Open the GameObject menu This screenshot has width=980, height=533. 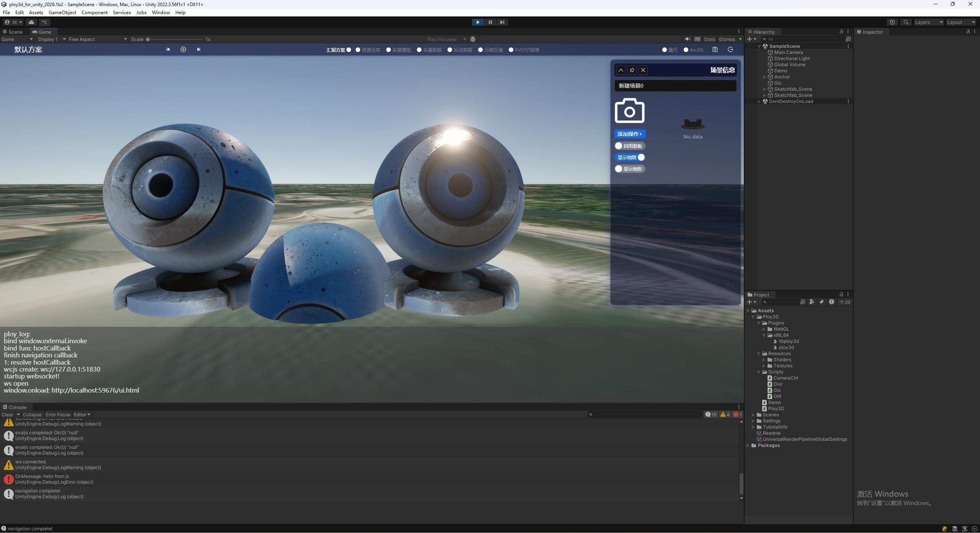(x=62, y=12)
